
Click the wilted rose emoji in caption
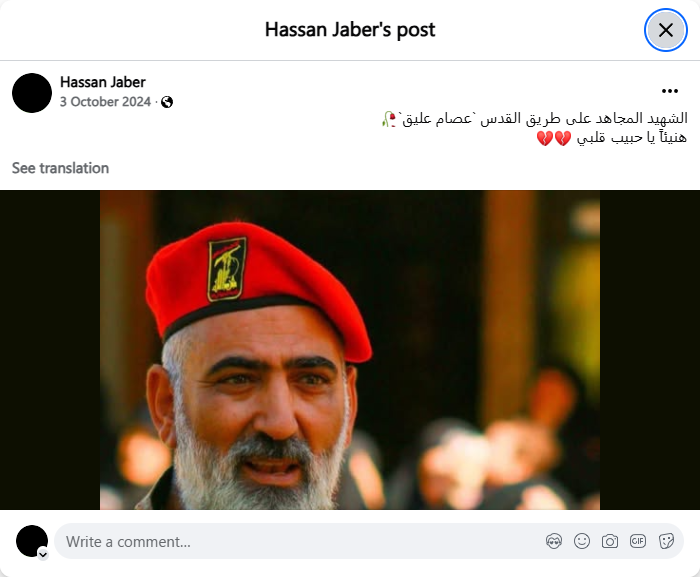[x=389, y=119]
